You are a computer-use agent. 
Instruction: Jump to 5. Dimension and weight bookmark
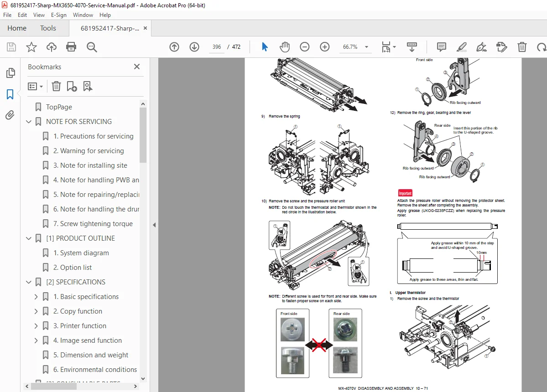pyautogui.click(x=91, y=355)
